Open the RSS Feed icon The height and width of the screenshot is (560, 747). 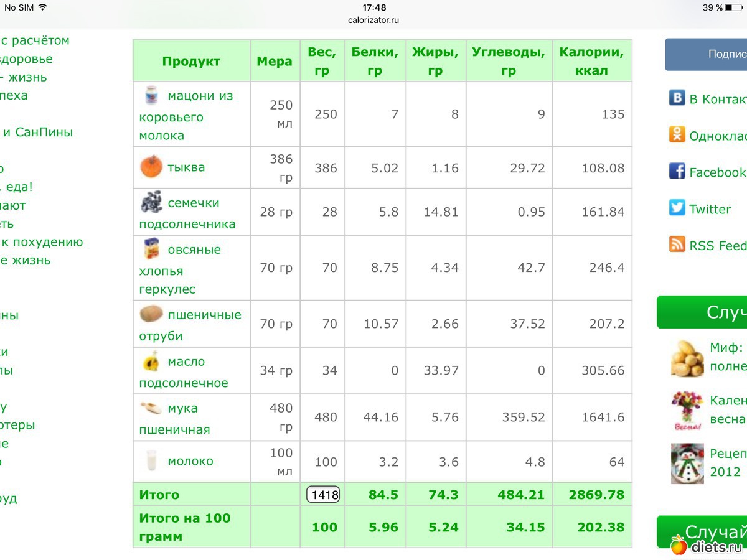677,245
